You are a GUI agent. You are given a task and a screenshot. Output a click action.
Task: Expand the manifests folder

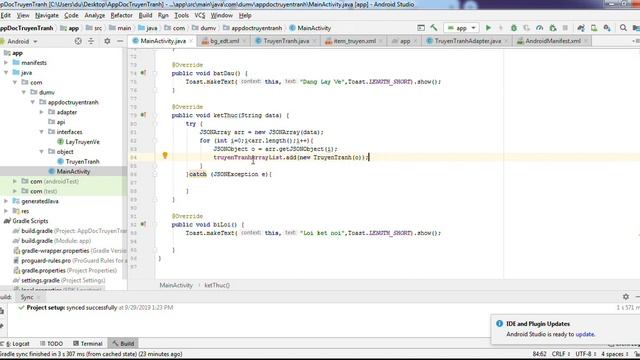pyautogui.click(x=6, y=63)
